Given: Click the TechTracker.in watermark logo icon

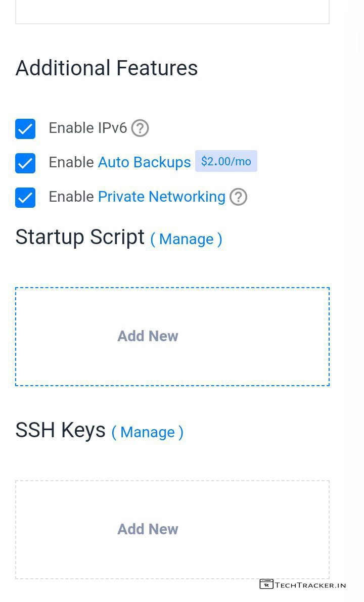Looking at the screenshot, I should pyautogui.click(x=266, y=584).
